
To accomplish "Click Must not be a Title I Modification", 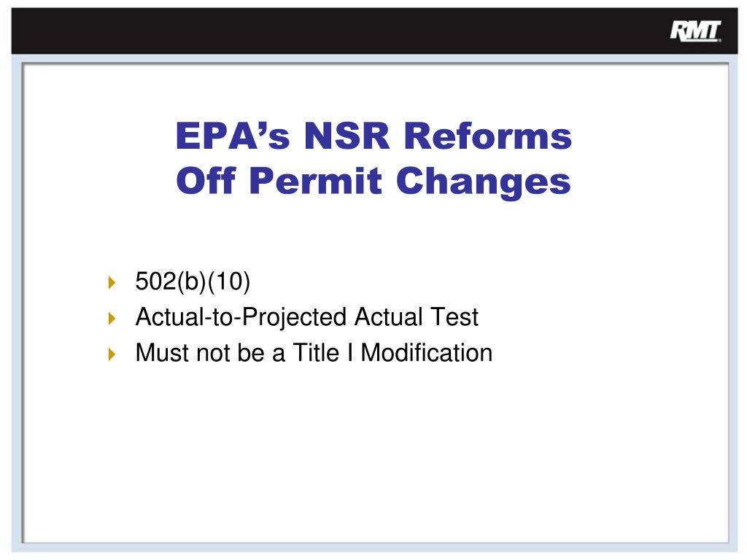I will 314,353.
